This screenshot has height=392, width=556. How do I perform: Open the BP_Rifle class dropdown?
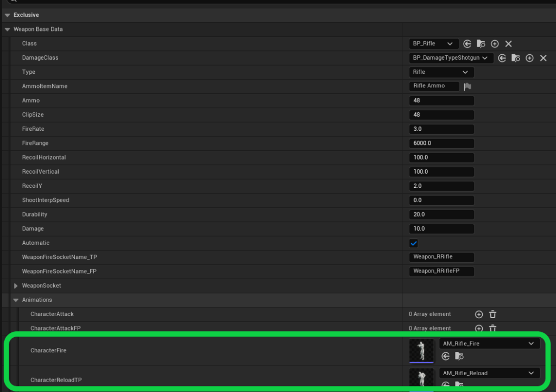(434, 43)
